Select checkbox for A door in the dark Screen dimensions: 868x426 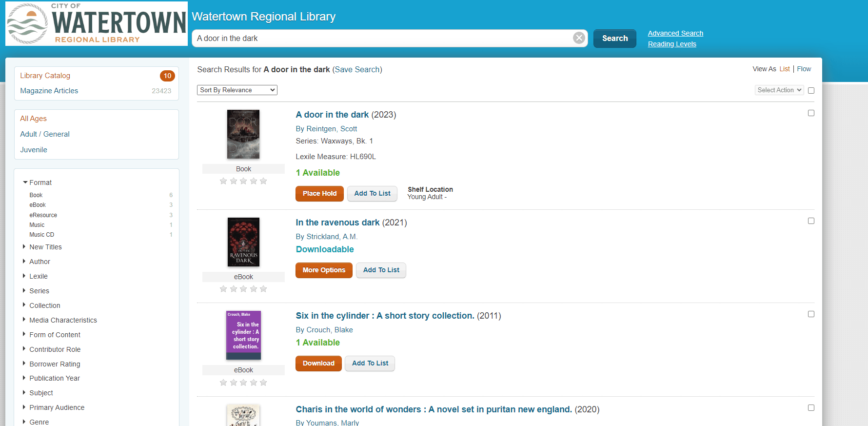[x=811, y=113]
